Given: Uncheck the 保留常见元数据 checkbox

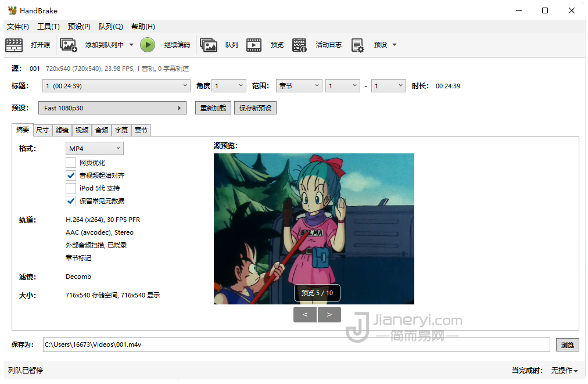Looking at the screenshot, I should (x=71, y=201).
